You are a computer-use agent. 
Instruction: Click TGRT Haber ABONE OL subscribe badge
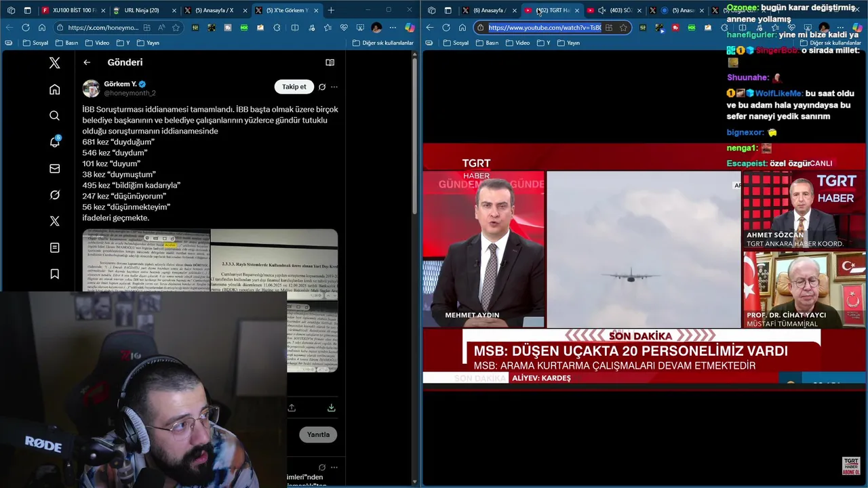point(851,466)
